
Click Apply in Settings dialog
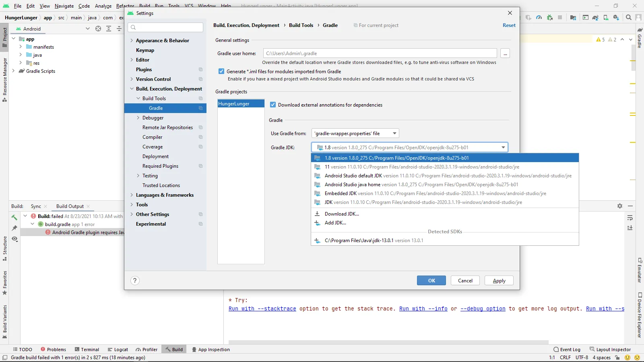tap(499, 281)
